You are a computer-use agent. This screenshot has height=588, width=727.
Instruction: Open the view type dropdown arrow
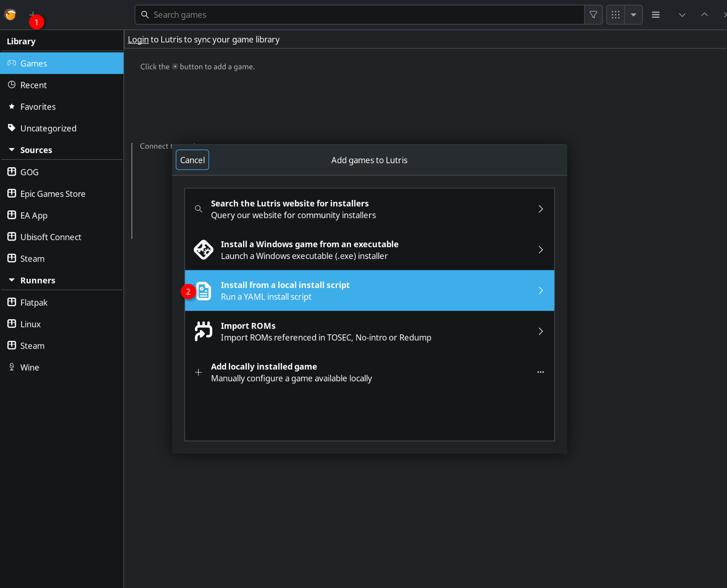634,15
